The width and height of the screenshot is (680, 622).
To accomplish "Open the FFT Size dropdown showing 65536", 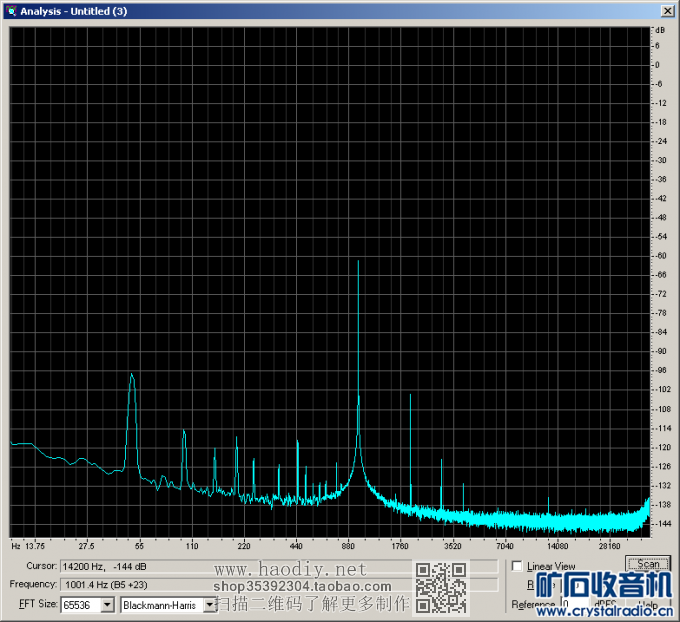I will [107, 605].
